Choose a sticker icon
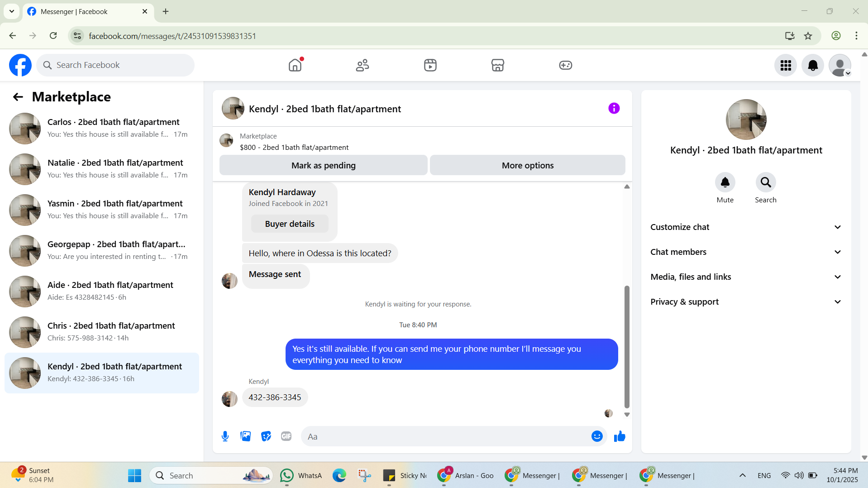Image resolution: width=868 pixels, height=488 pixels. (x=266, y=436)
